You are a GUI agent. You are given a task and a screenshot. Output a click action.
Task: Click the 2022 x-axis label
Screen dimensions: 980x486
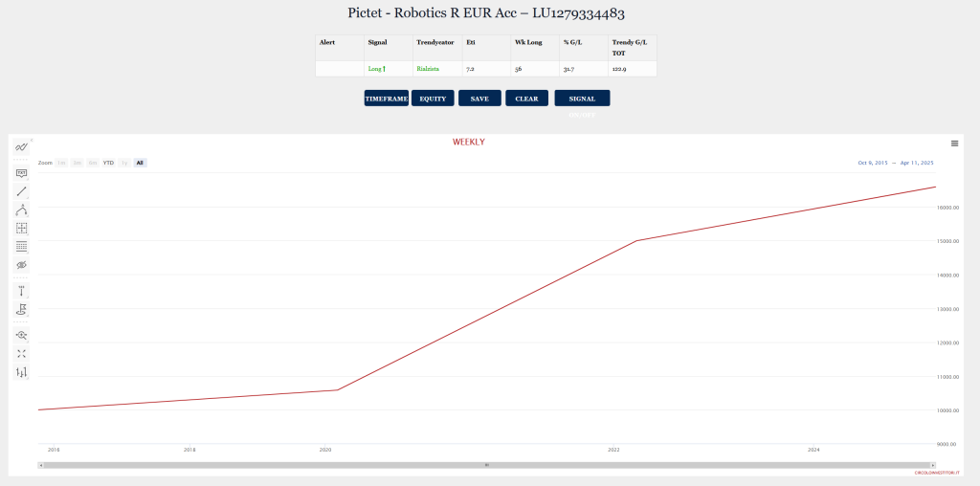coord(613,450)
